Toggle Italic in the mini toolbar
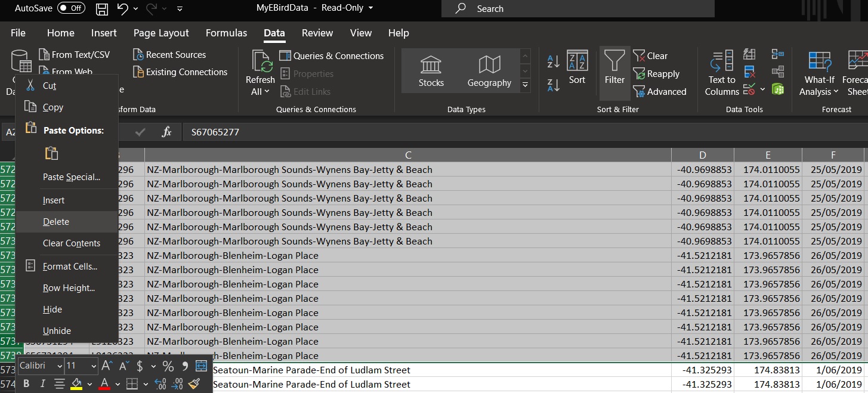This screenshot has height=393, width=868. click(42, 384)
